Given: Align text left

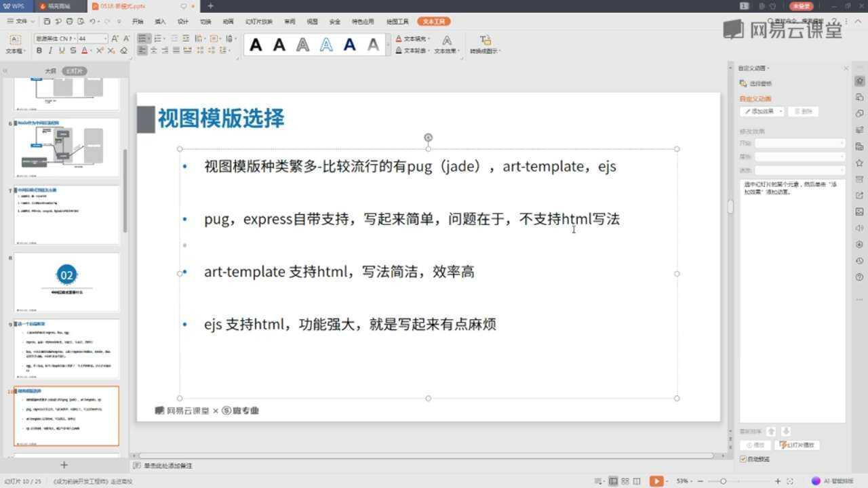Looking at the screenshot, I should point(142,51).
